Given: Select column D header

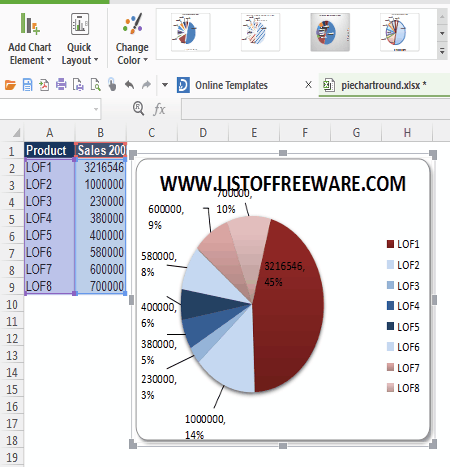Looking at the screenshot, I should click(203, 133).
